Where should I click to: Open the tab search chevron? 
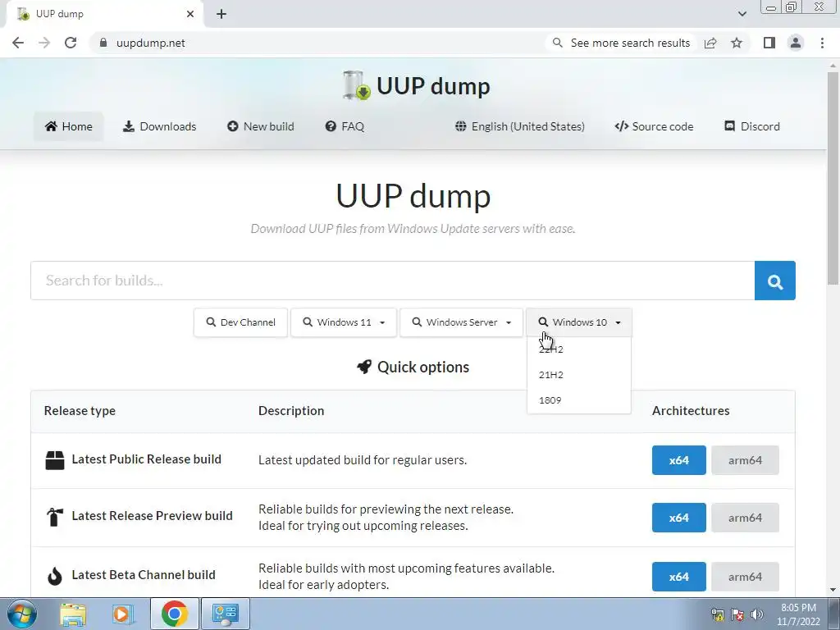coord(742,14)
